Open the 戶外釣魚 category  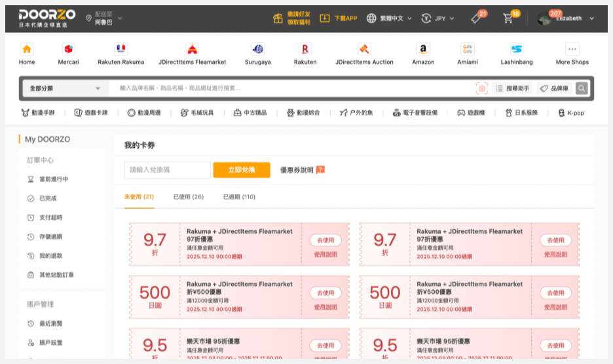tap(356, 113)
